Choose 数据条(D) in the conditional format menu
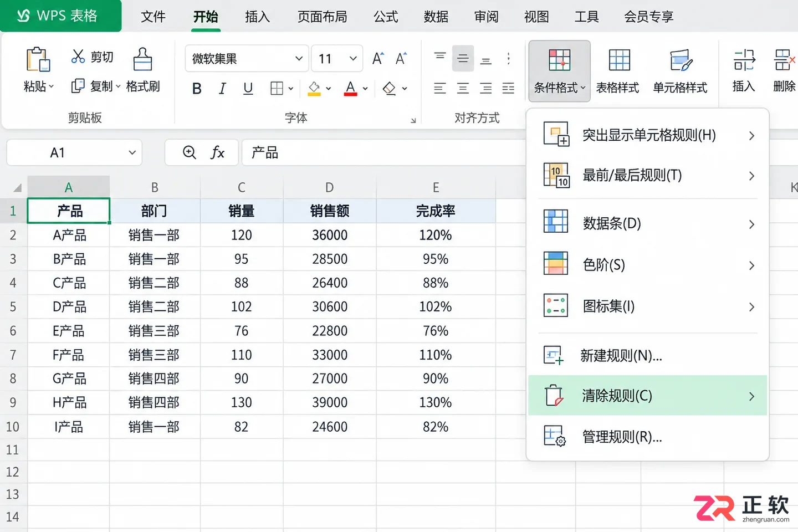The width and height of the screenshot is (798, 532). [x=647, y=223]
